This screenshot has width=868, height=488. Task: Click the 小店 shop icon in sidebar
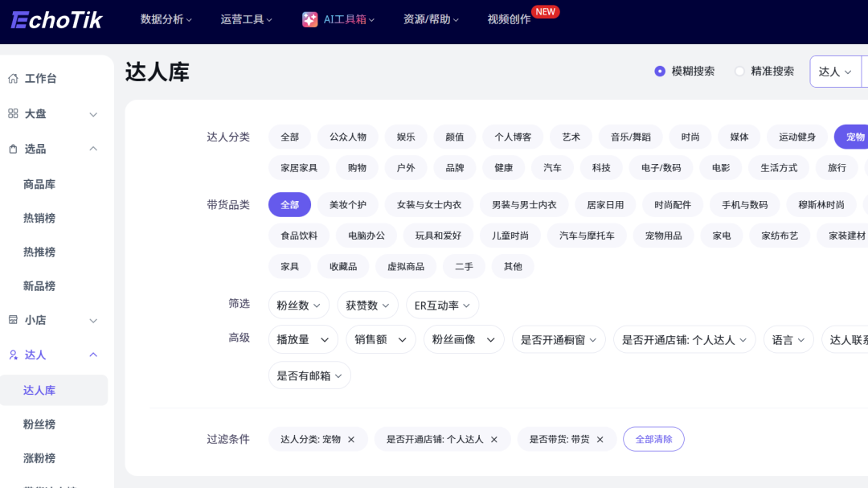pos(13,320)
